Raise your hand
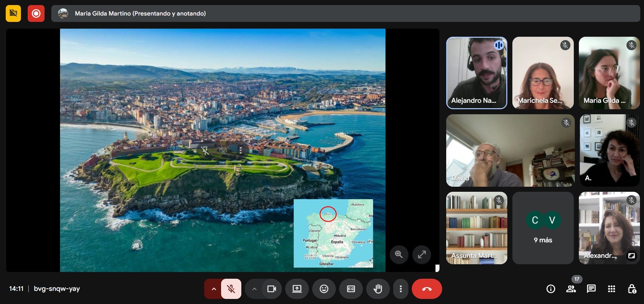 [x=378, y=289]
